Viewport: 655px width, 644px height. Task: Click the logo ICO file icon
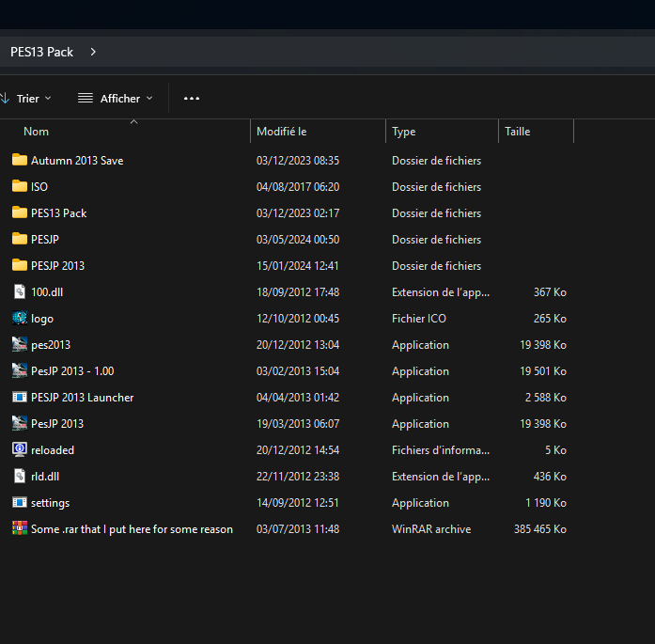[x=20, y=318]
